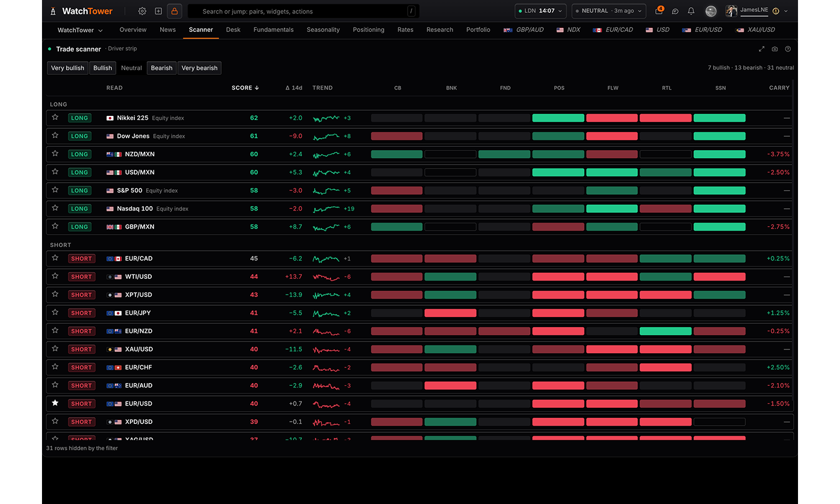Switch to the Seasonality tab
This screenshot has width=840, height=504.
(323, 30)
